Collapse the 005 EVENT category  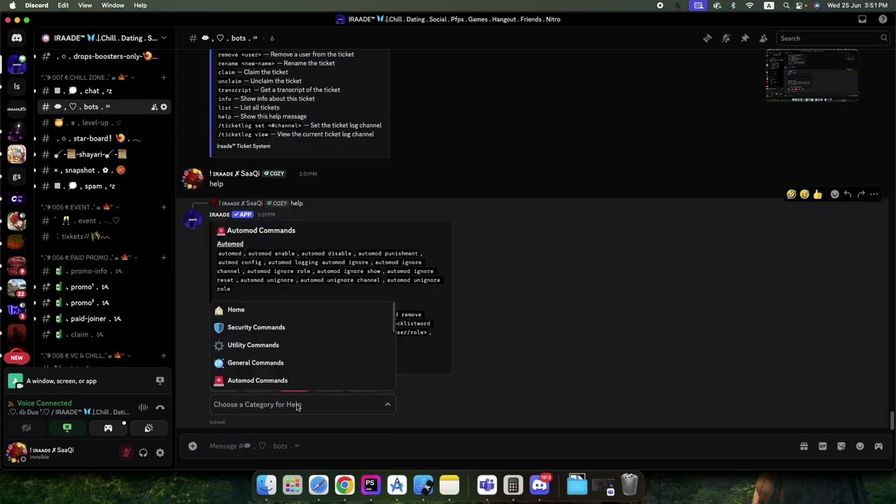(80, 207)
